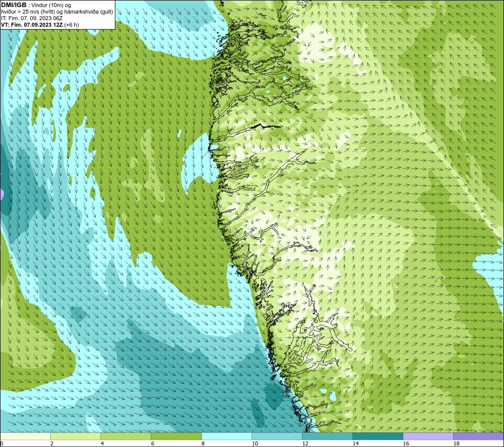
Task: Click the 'VT: Fim. 07.09.2023 12Z' line
Action: click(x=32, y=25)
